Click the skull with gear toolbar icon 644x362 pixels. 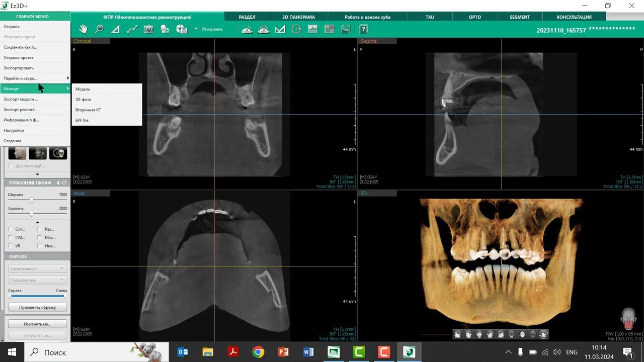(x=165, y=29)
